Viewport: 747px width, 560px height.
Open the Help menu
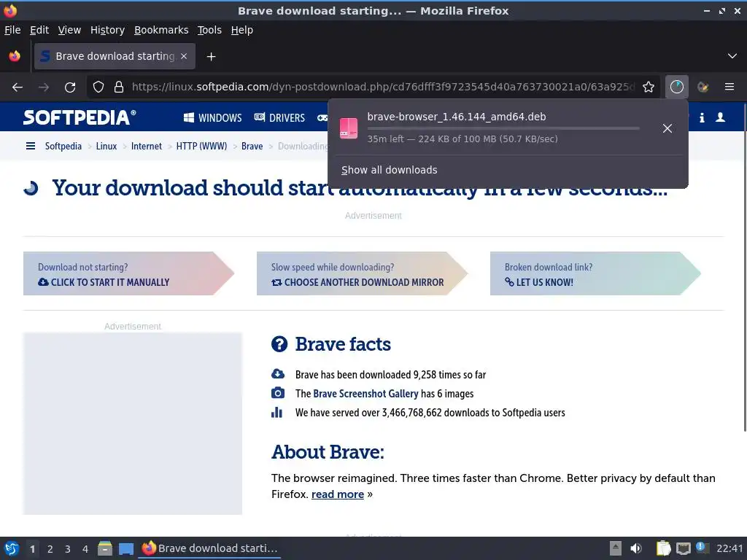pyautogui.click(x=242, y=30)
